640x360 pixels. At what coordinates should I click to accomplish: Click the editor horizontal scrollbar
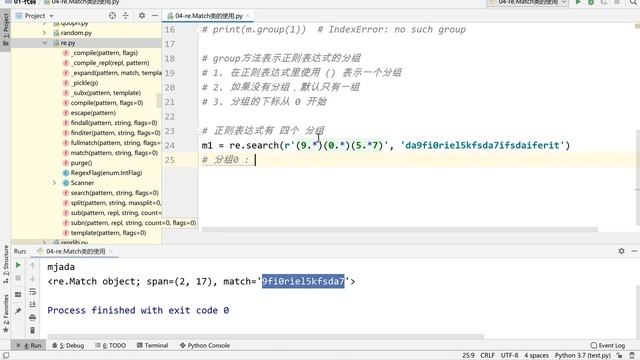point(400,229)
